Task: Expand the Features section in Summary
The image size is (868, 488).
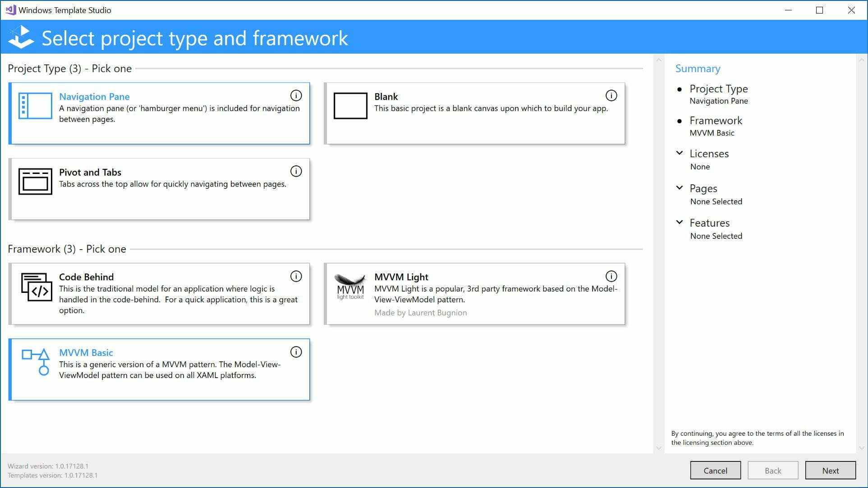Action: (680, 221)
